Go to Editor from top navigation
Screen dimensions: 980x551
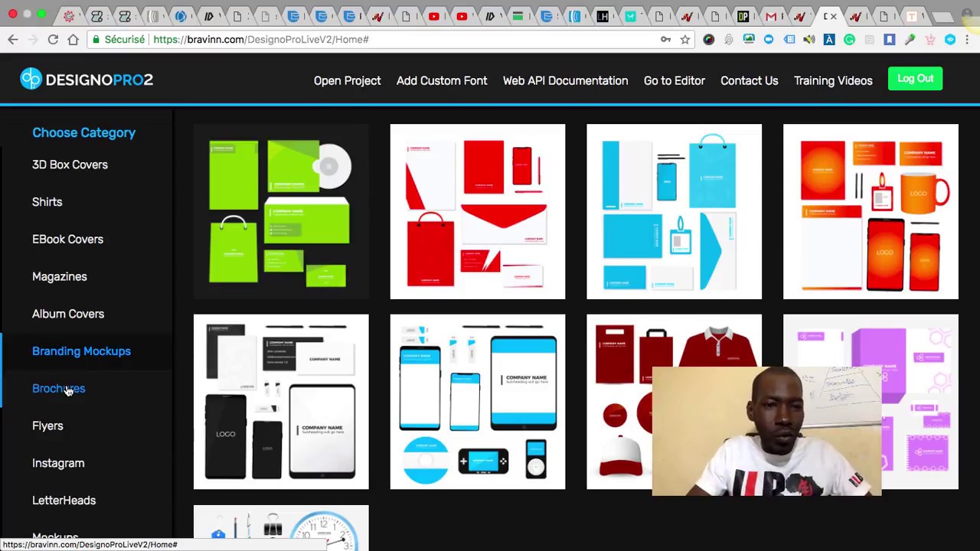point(674,80)
